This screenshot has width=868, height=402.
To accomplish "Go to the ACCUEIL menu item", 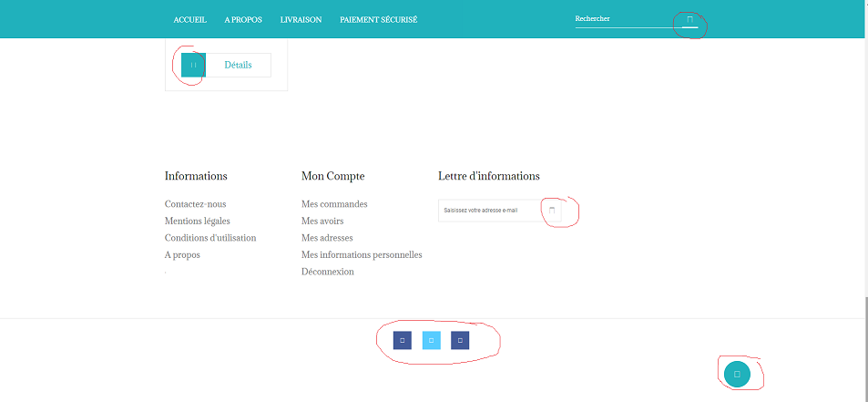I will coord(189,19).
